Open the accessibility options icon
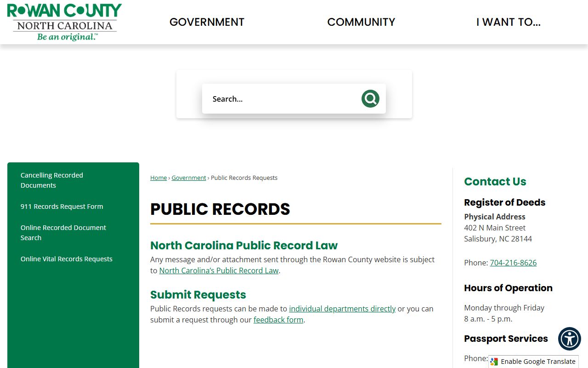 (x=570, y=339)
